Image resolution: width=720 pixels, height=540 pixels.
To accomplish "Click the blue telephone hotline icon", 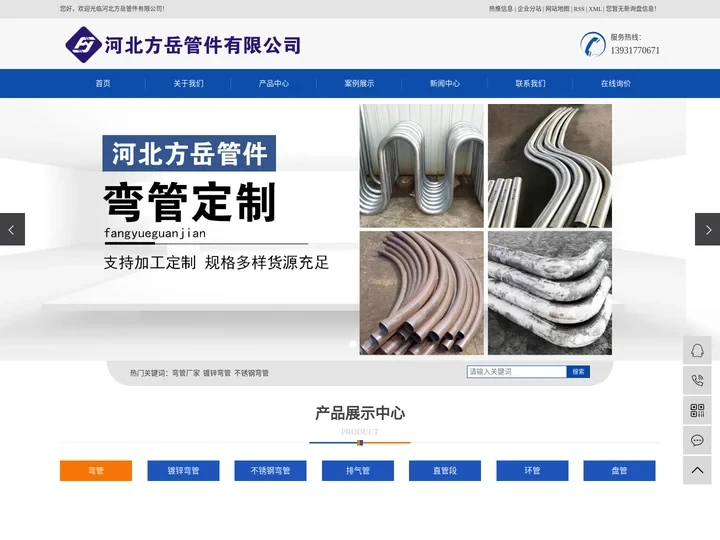I will [x=592, y=45].
